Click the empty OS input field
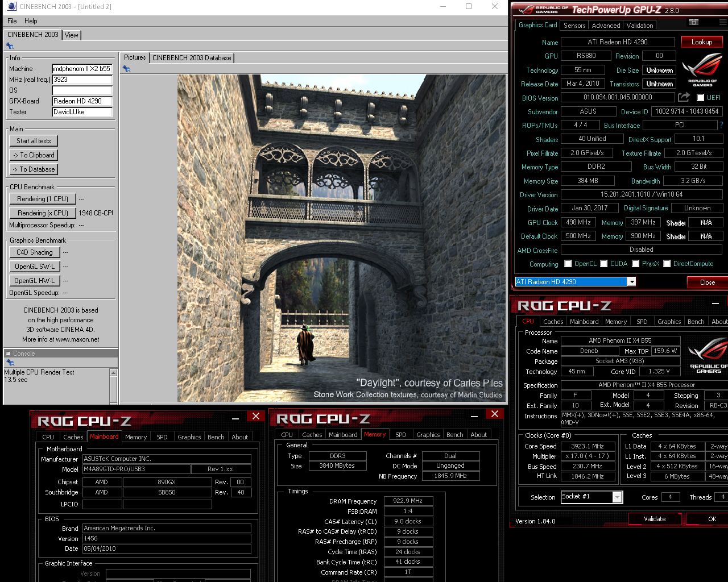The height and width of the screenshot is (582, 728). click(x=82, y=90)
